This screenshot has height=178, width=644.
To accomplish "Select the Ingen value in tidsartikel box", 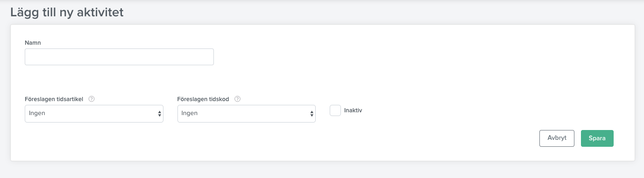I will click(37, 113).
